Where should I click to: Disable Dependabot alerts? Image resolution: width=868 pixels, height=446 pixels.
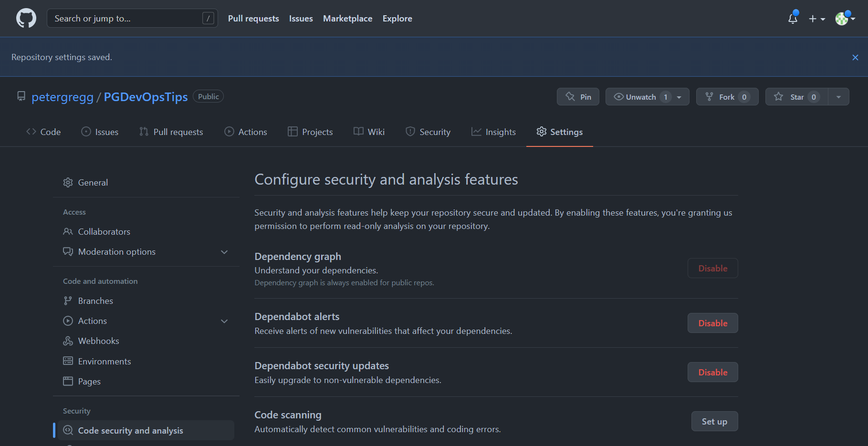[713, 323]
